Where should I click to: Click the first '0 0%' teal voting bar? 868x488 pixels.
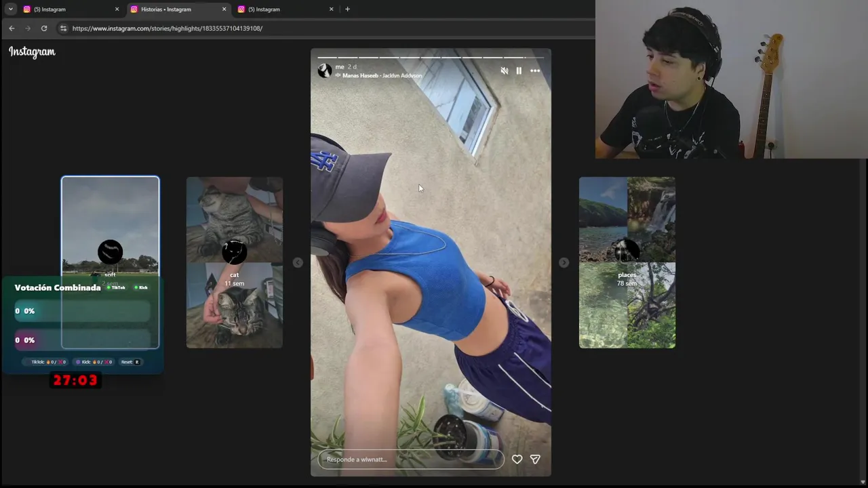(x=82, y=311)
